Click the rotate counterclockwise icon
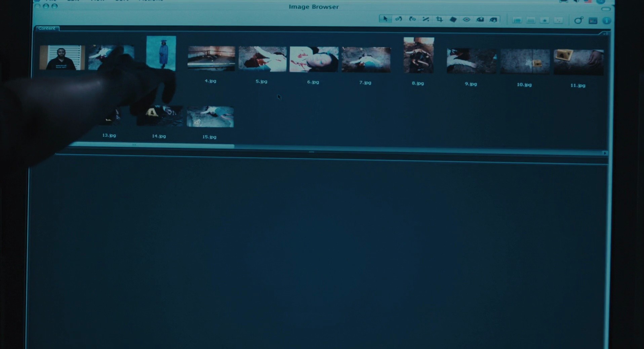 pos(399,19)
